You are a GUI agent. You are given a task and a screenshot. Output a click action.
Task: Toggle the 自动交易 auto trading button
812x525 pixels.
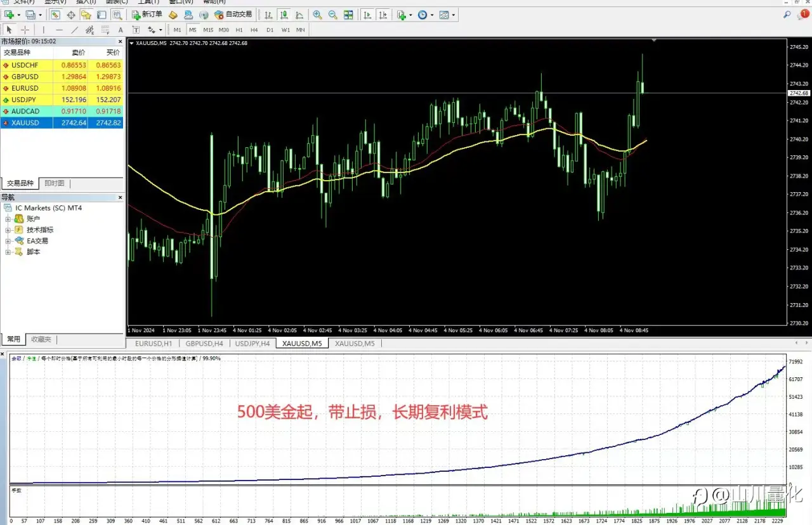[x=233, y=15]
